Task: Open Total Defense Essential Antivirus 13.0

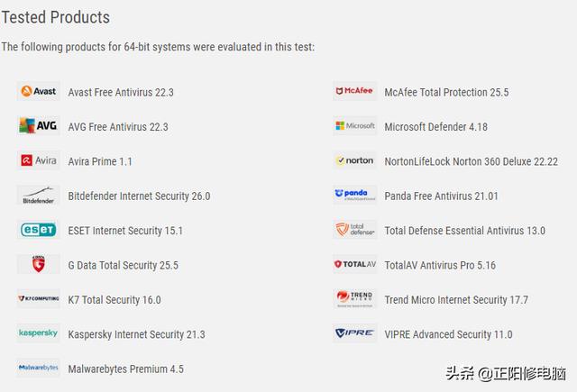Action: [x=465, y=231]
